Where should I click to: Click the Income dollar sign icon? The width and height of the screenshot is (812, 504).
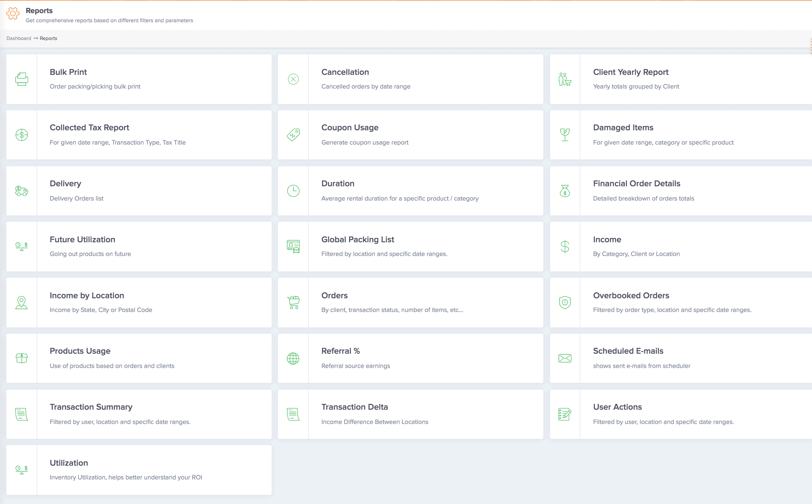pyautogui.click(x=565, y=246)
